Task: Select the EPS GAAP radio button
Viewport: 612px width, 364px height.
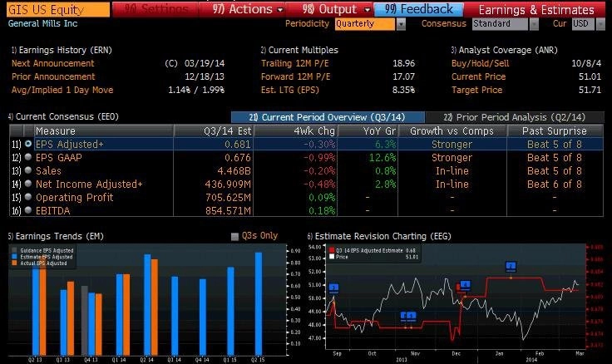Action: click(28, 157)
